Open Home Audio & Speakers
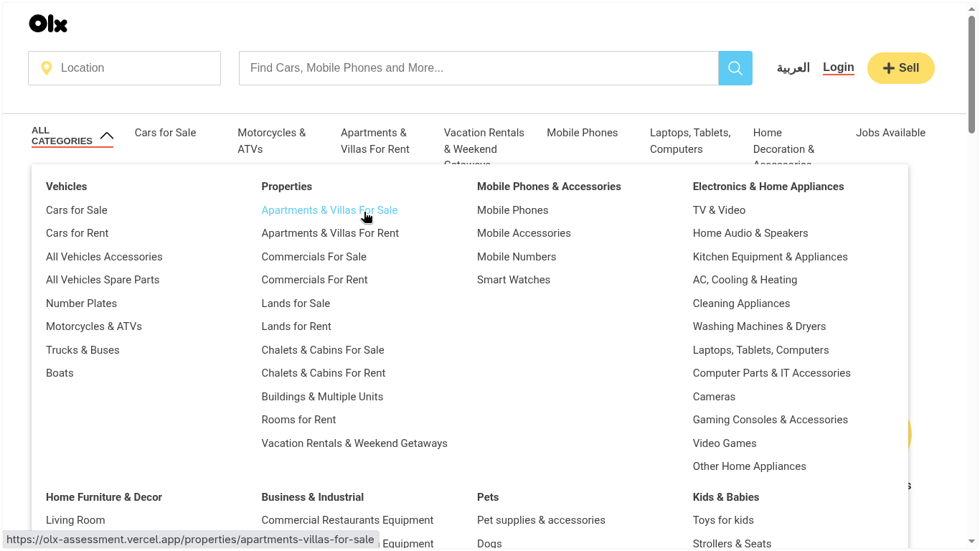The image size is (980, 551). [750, 233]
